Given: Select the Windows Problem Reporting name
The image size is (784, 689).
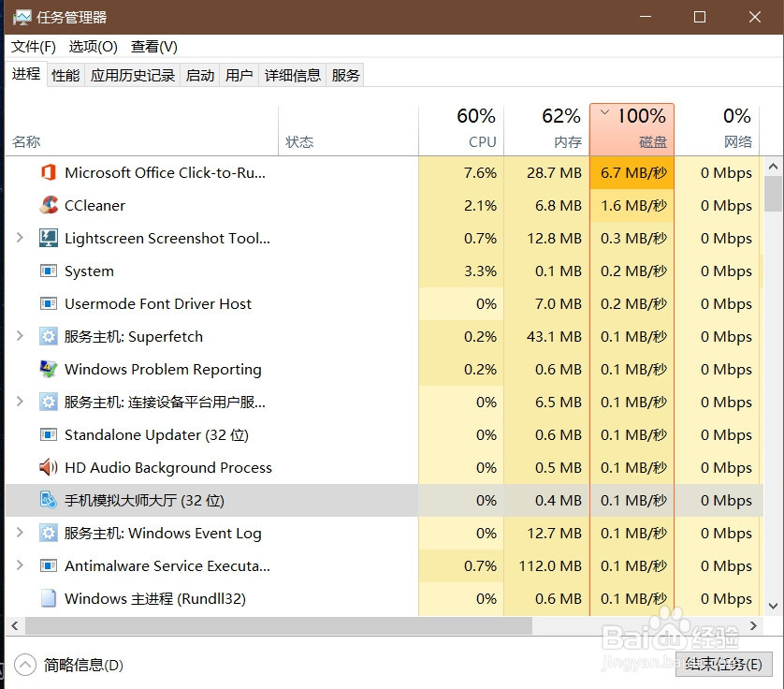Looking at the screenshot, I should [163, 369].
